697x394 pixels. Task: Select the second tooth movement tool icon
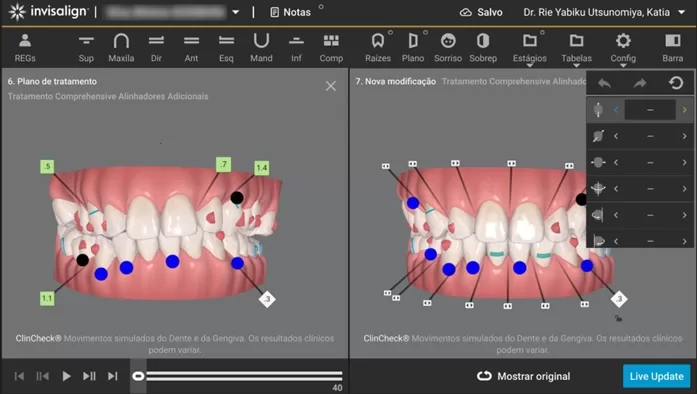pyautogui.click(x=598, y=136)
